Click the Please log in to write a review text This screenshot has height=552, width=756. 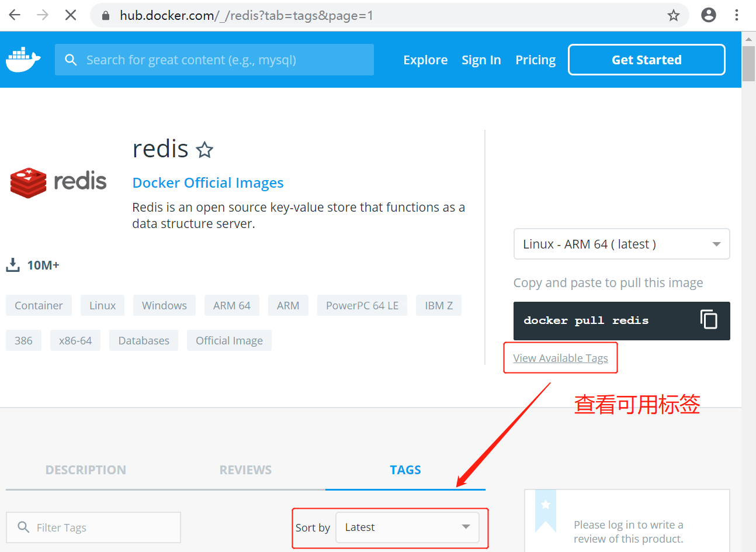click(629, 532)
